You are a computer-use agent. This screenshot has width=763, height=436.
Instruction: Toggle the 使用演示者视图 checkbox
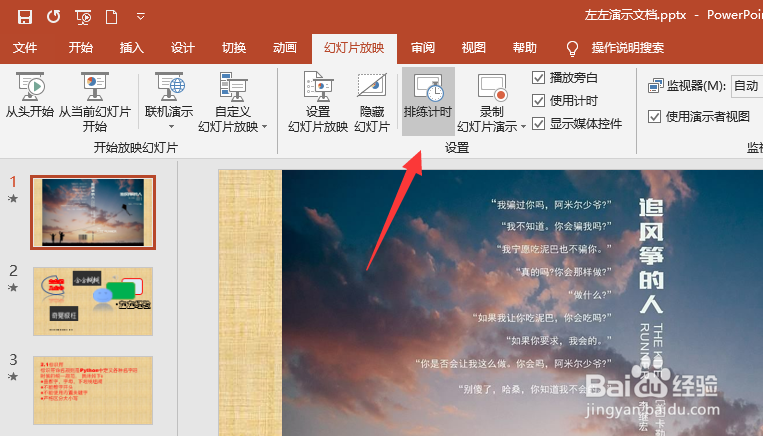click(654, 116)
